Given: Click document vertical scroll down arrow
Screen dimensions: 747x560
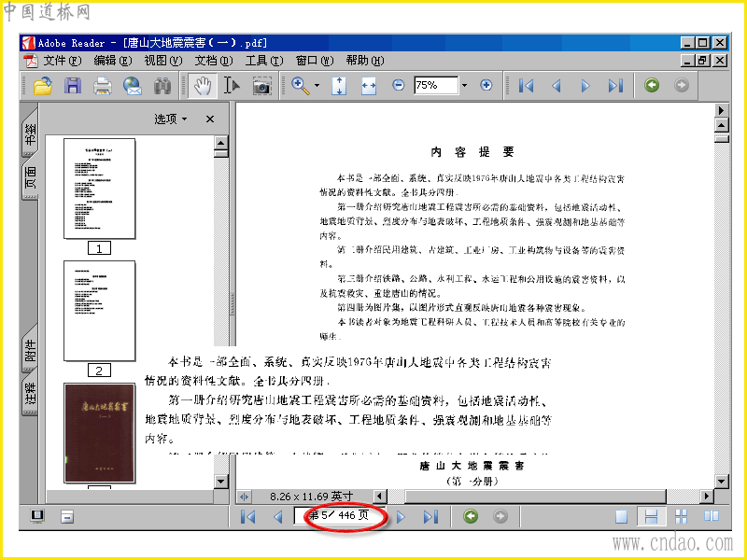Looking at the screenshot, I should (x=722, y=482).
